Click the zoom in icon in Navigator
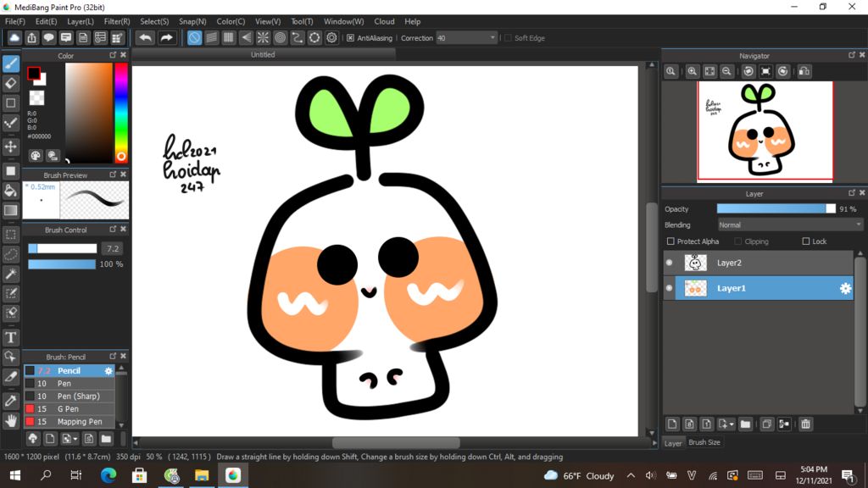Image resolution: width=868 pixels, height=488 pixels. (692, 71)
